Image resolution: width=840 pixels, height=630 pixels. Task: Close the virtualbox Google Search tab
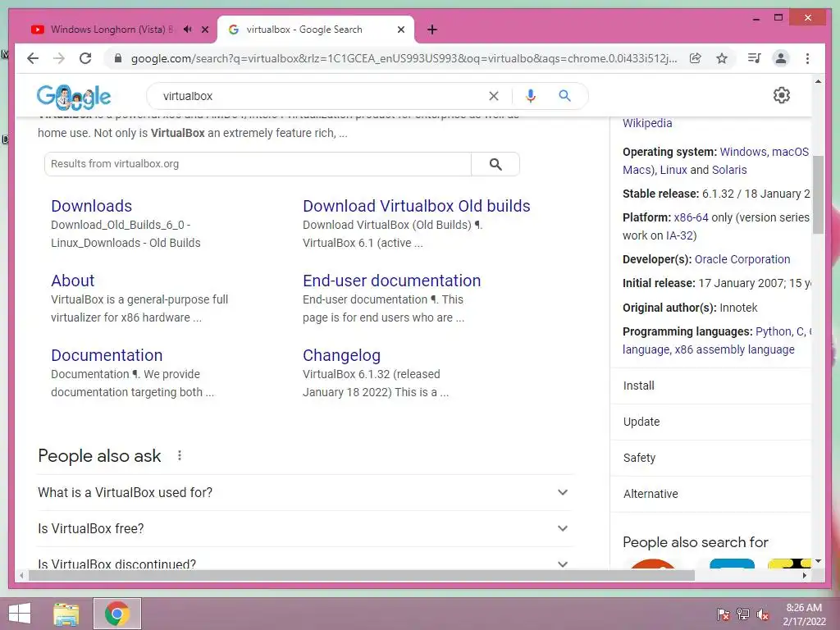(x=400, y=30)
